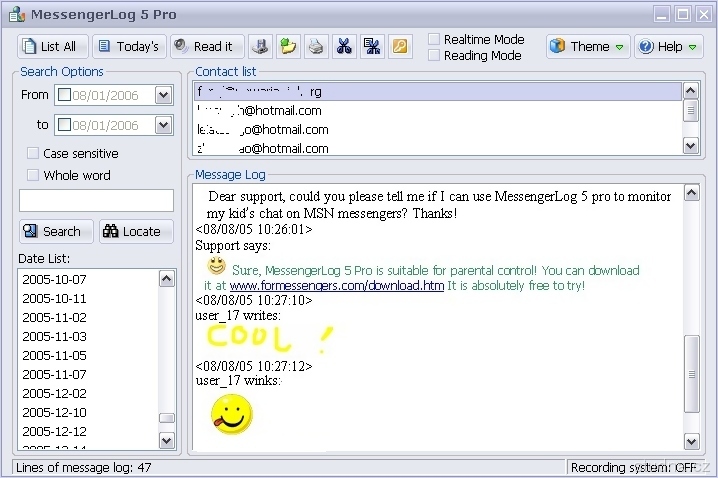Open the Help dropdown menu
718x478 pixels.
click(669, 46)
